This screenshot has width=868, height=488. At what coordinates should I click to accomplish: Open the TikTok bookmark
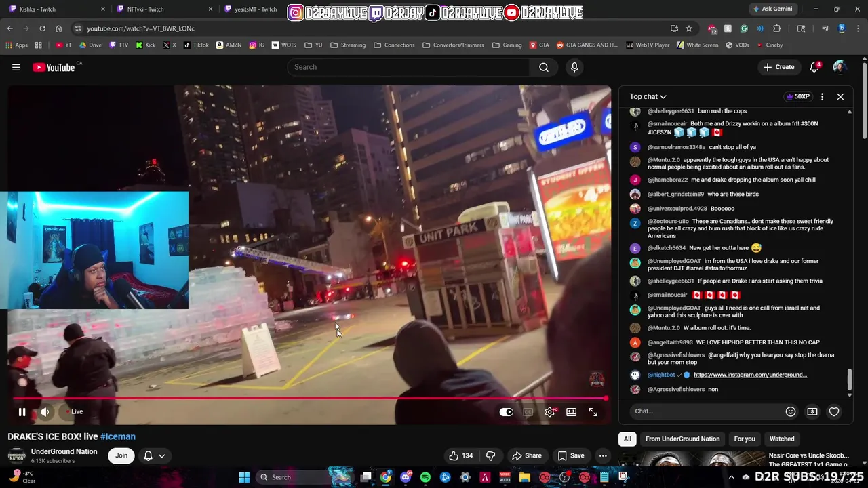[x=195, y=45]
